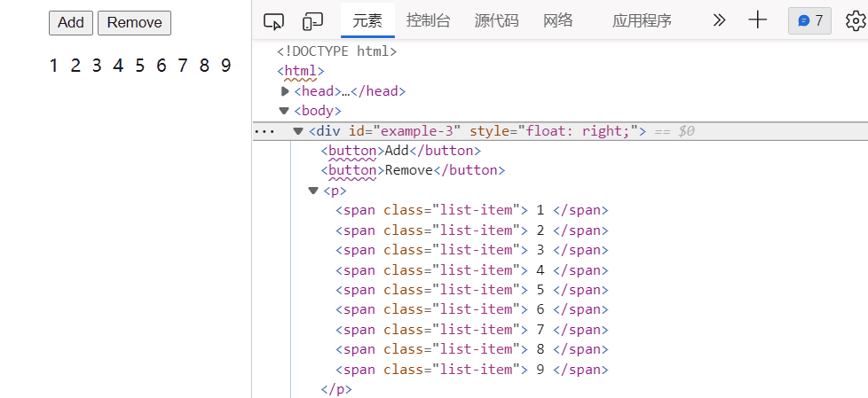Select the span list-item 1 line
The image size is (868, 398).
[x=472, y=210]
